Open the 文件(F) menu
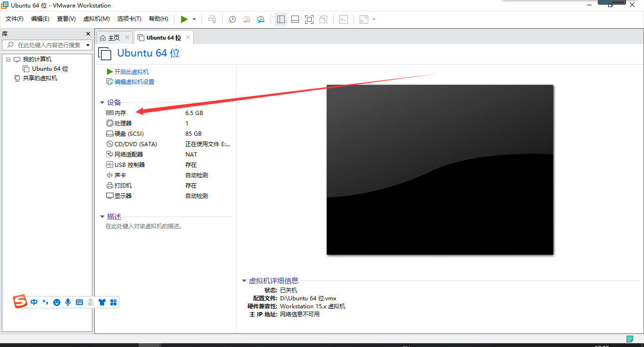The width and height of the screenshot is (644, 347). [x=15, y=19]
